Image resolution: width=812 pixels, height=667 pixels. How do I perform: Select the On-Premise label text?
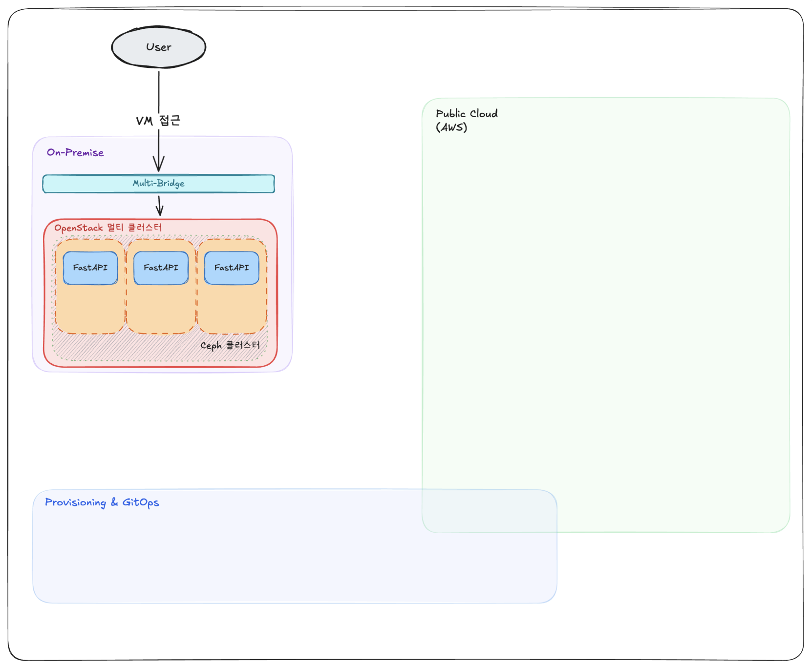pyautogui.click(x=75, y=152)
